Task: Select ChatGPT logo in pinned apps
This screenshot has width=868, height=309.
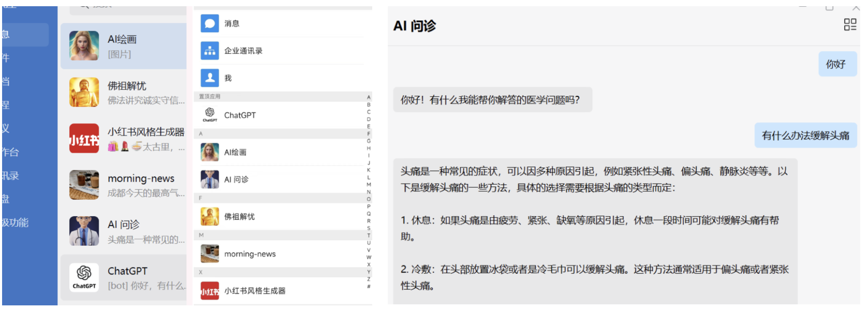Action: [x=210, y=115]
